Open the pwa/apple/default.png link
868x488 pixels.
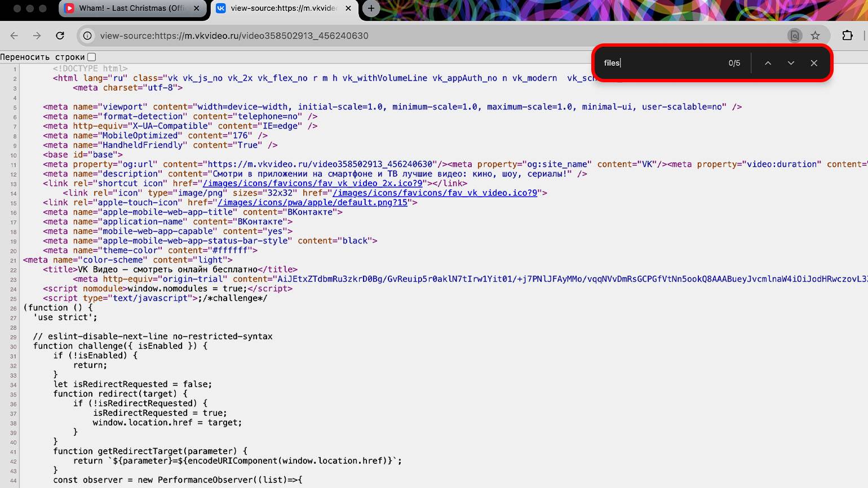click(x=312, y=202)
